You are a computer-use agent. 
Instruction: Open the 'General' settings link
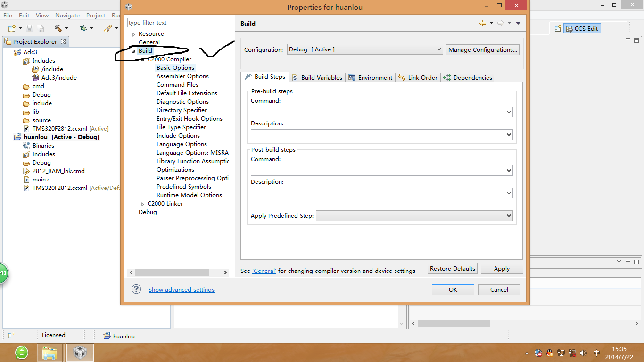(264, 271)
